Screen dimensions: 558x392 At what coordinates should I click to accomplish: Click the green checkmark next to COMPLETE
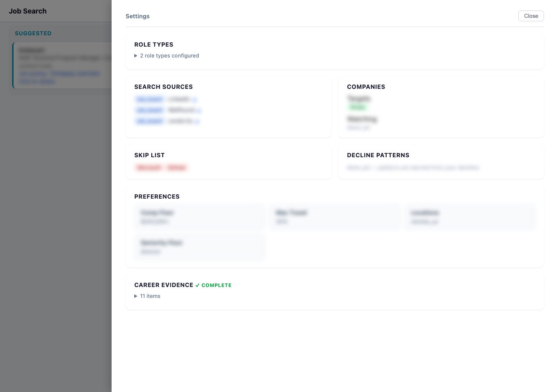pyautogui.click(x=197, y=285)
